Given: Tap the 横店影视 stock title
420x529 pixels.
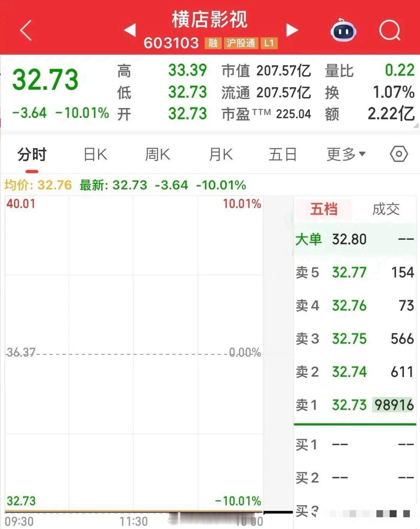Looking at the screenshot, I should coord(210,19).
